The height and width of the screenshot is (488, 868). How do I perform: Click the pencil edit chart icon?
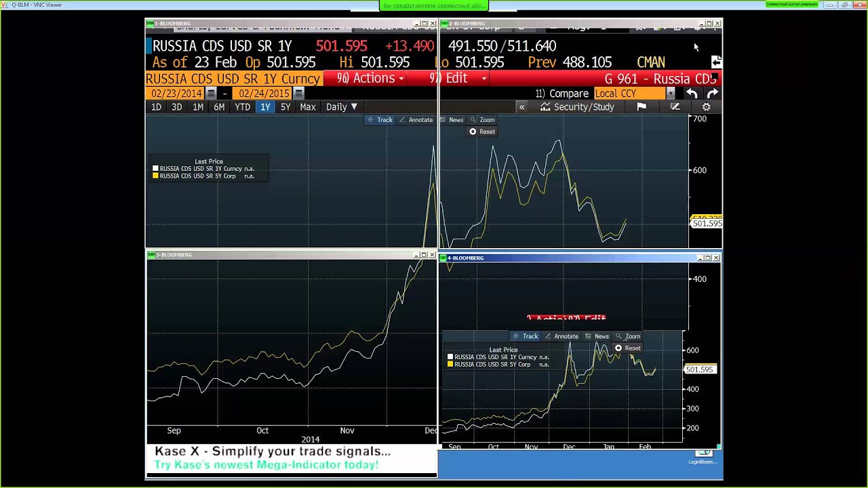[x=675, y=107]
